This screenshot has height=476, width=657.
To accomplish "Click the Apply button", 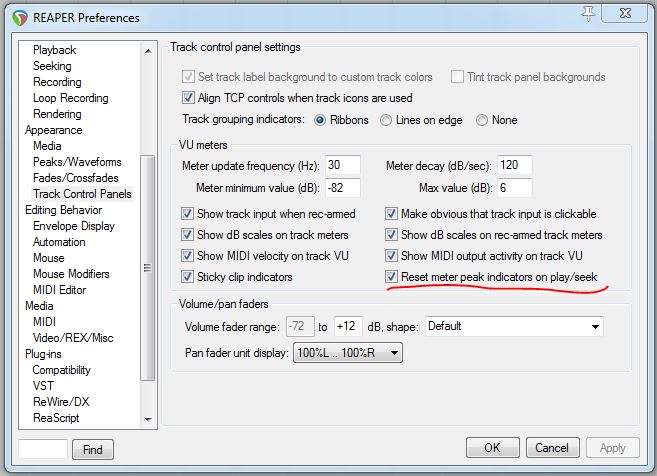I will point(613,448).
